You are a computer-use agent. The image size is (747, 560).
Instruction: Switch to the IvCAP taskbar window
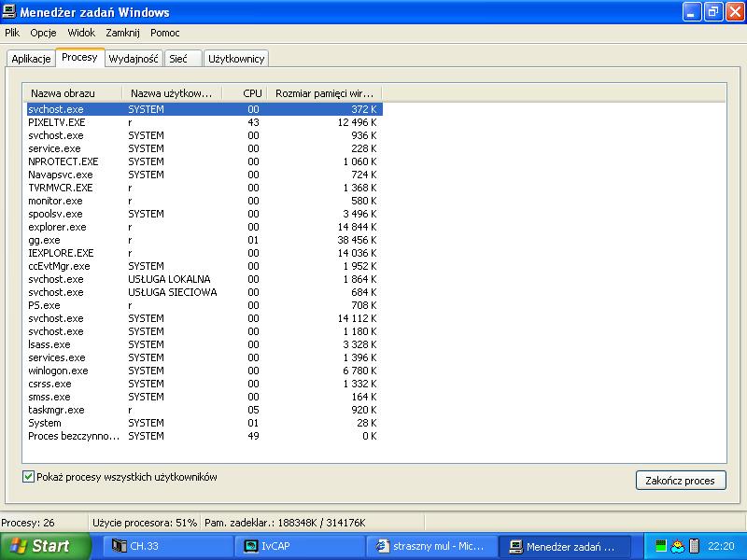point(300,546)
